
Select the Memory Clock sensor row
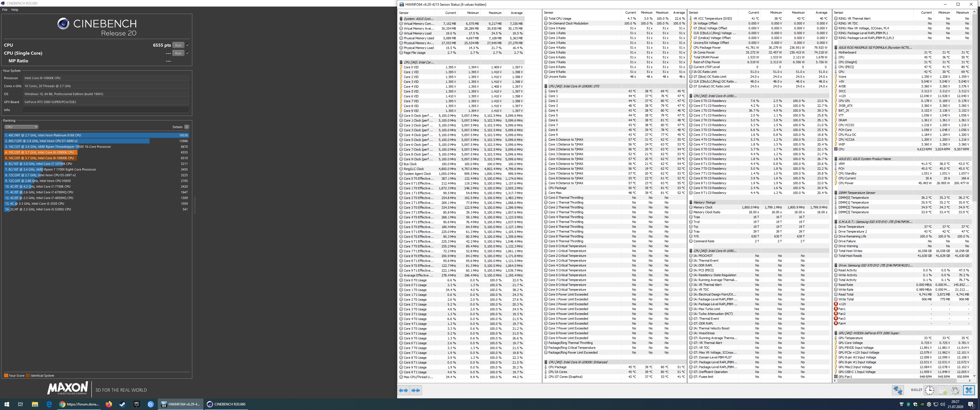[759, 207]
